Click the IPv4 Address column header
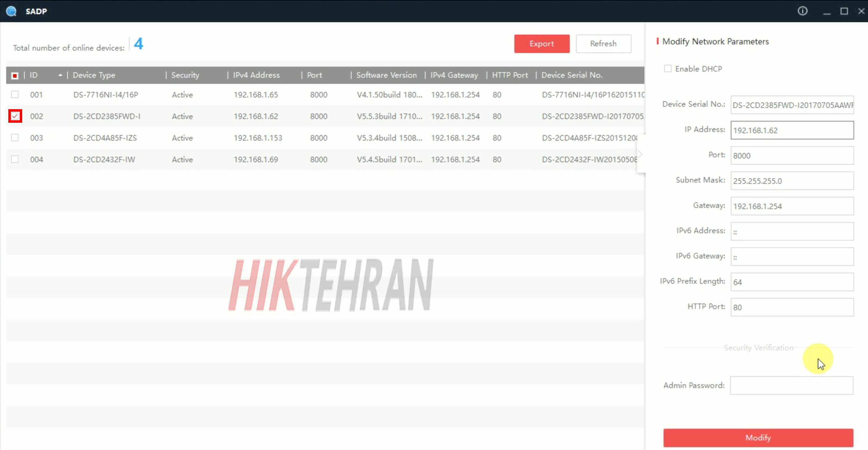Viewport: 868px width, 450px height. 256,75
